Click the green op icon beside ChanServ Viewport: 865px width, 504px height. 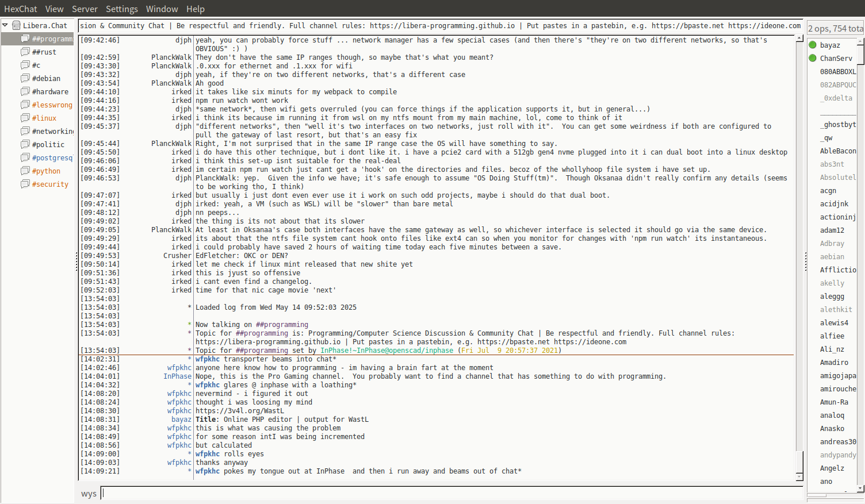tap(813, 58)
